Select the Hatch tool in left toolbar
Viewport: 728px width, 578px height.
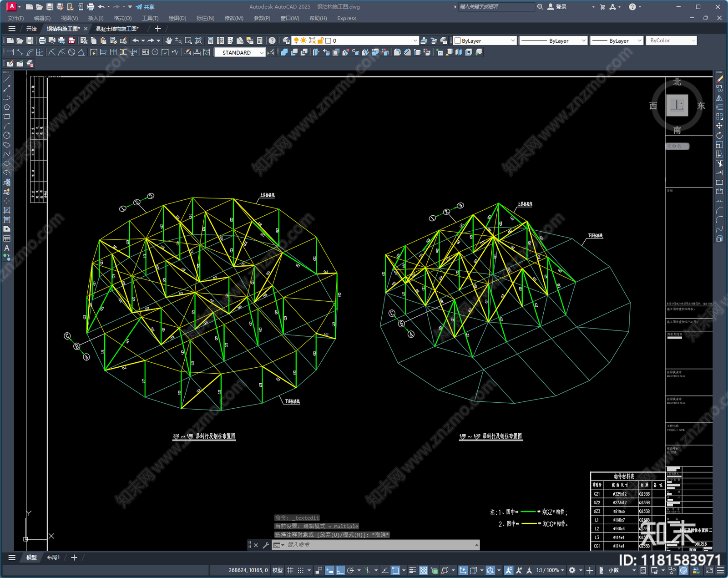tap(7, 210)
